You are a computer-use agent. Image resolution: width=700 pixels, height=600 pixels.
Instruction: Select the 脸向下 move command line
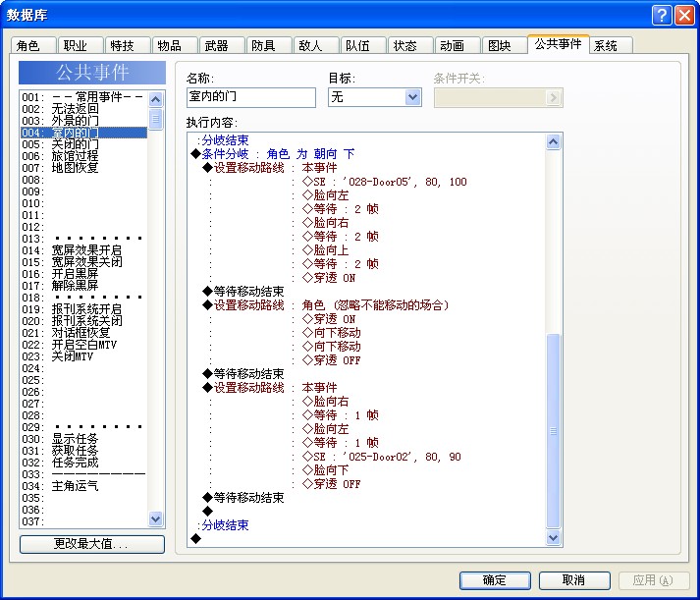click(x=326, y=470)
